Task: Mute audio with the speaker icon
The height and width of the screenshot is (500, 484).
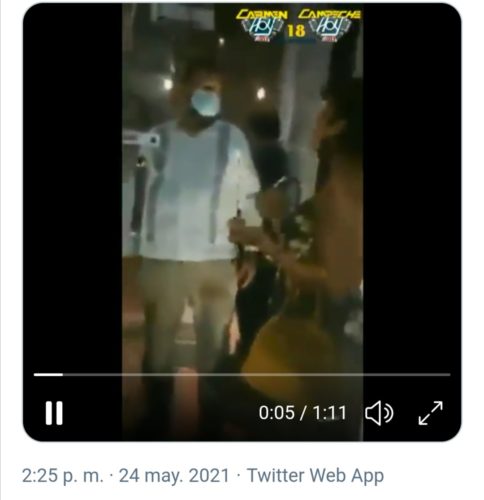Action: (x=379, y=413)
